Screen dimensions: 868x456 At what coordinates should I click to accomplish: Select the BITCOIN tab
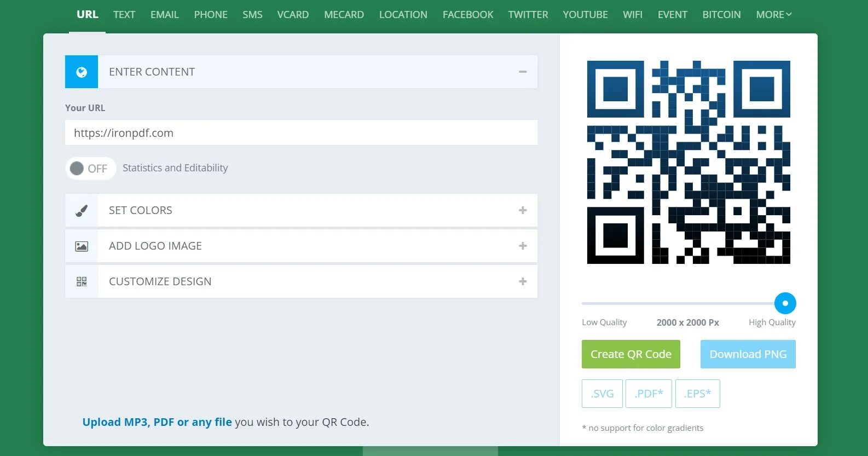pyautogui.click(x=721, y=15)
